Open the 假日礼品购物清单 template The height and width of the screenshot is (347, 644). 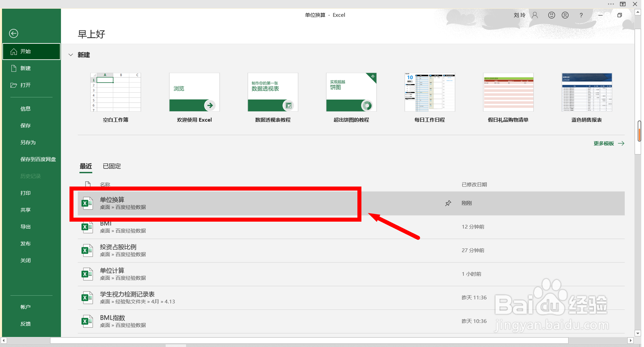pos(508,92)
